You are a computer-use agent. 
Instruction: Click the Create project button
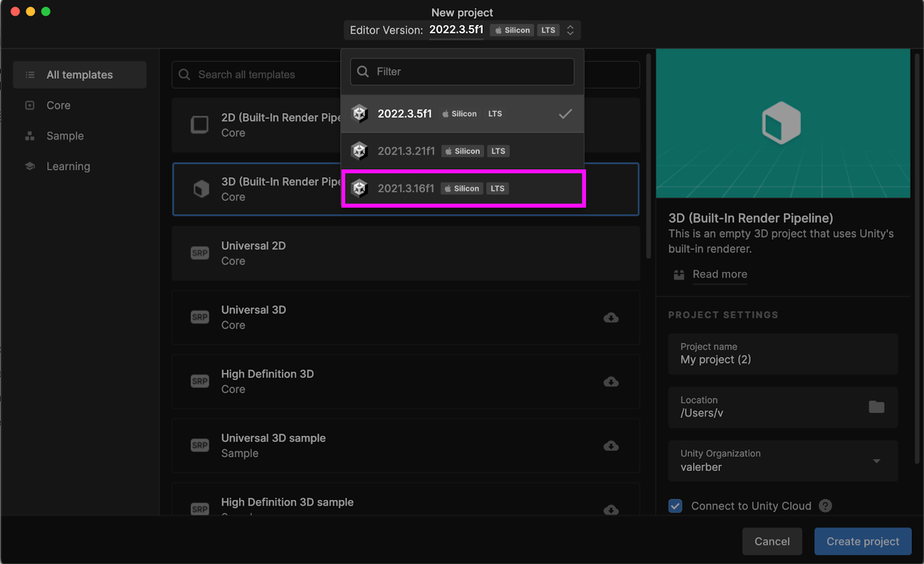pos(863,541)
